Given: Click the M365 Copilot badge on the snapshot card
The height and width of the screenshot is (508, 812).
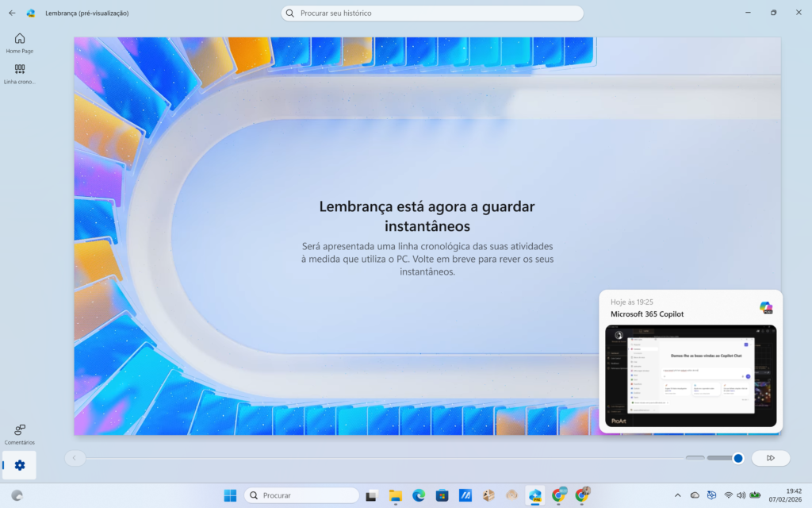Looking at the screenshot, I should coord(764,308).
